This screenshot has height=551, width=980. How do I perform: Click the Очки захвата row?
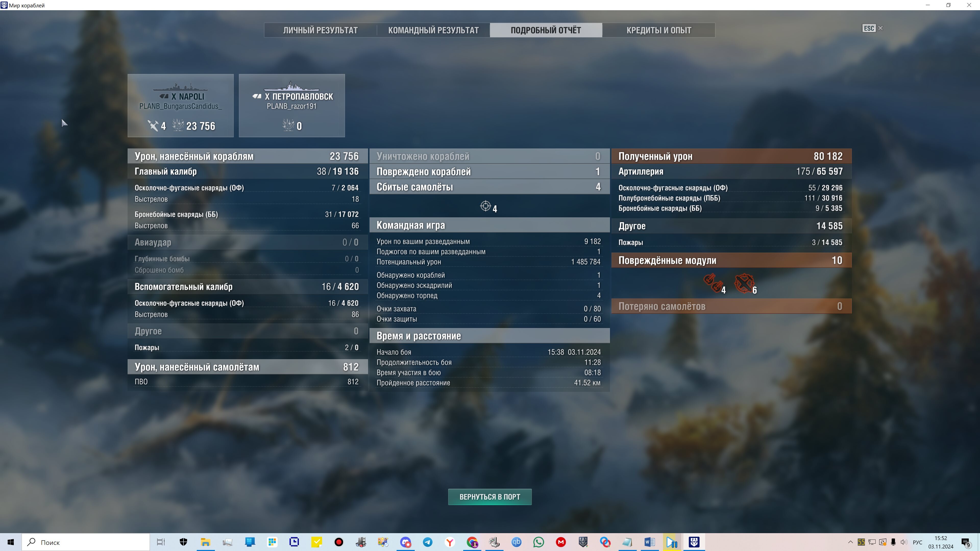click(488, 309)
